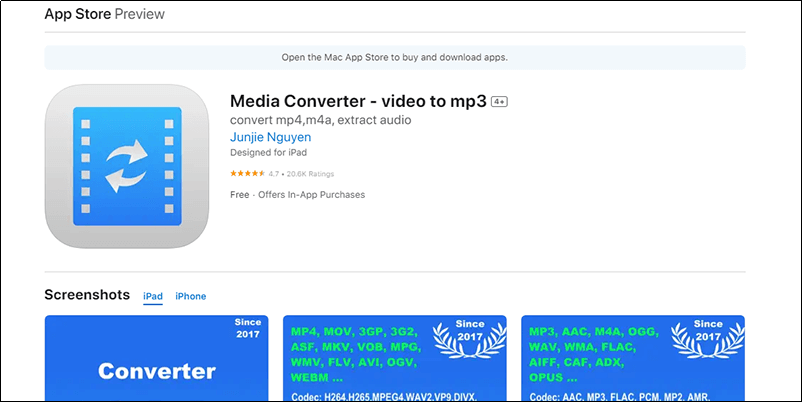The width and height of the screenshot is (803, 403).
Task: Click the 'Open the Mac App Store' banner
Action: 395,57
